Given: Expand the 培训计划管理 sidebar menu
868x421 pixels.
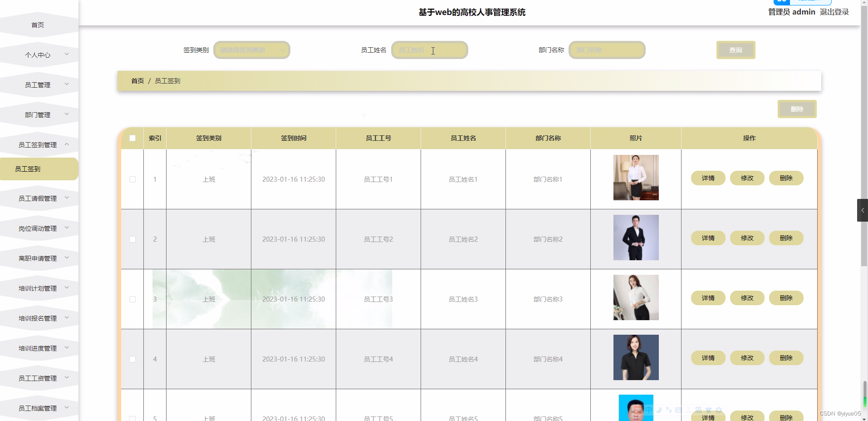Looking at the screenshot, I should 38,288.
